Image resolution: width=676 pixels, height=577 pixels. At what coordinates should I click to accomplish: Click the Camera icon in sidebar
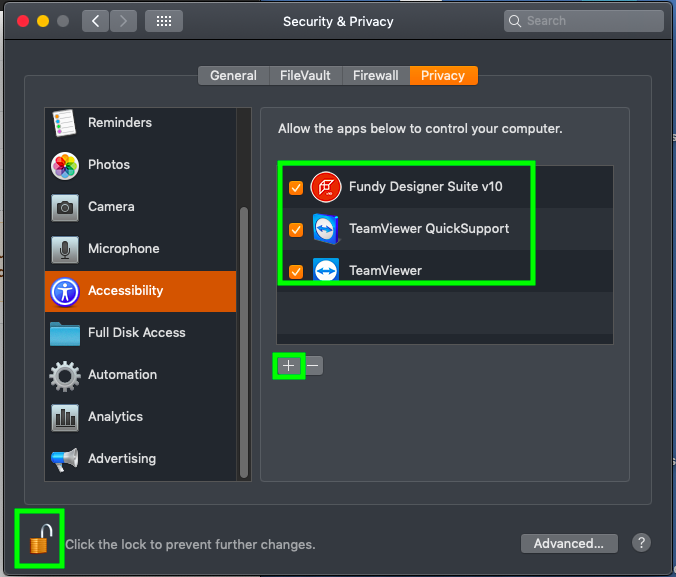point(65,207)
